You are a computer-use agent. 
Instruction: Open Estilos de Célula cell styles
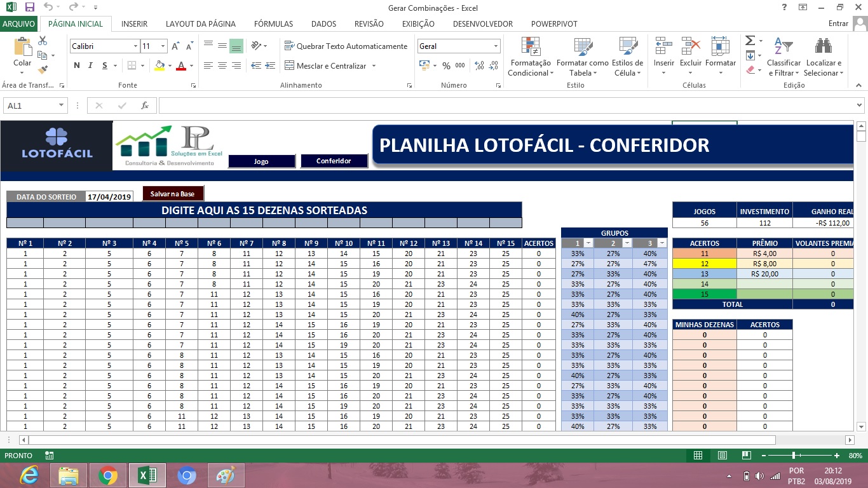coord(627,57)
